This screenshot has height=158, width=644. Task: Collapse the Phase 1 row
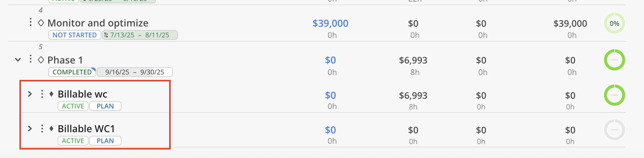[x=18, y=60]
